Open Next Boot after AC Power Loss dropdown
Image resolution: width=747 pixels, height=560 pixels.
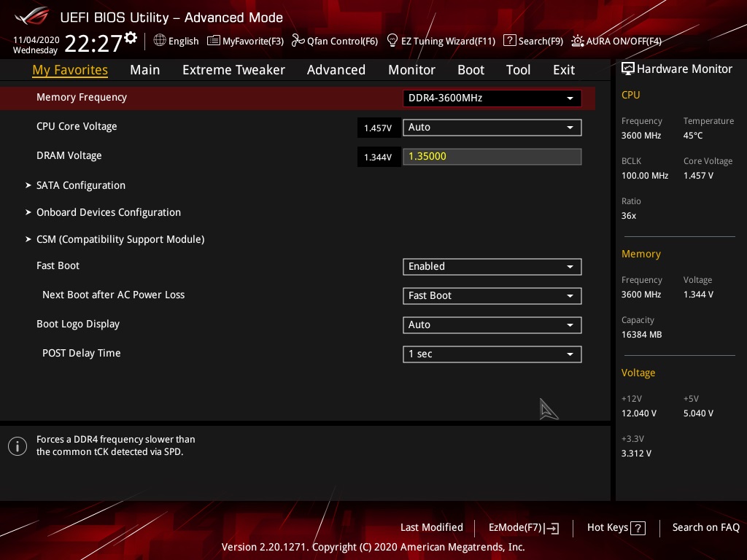[492, 296]
